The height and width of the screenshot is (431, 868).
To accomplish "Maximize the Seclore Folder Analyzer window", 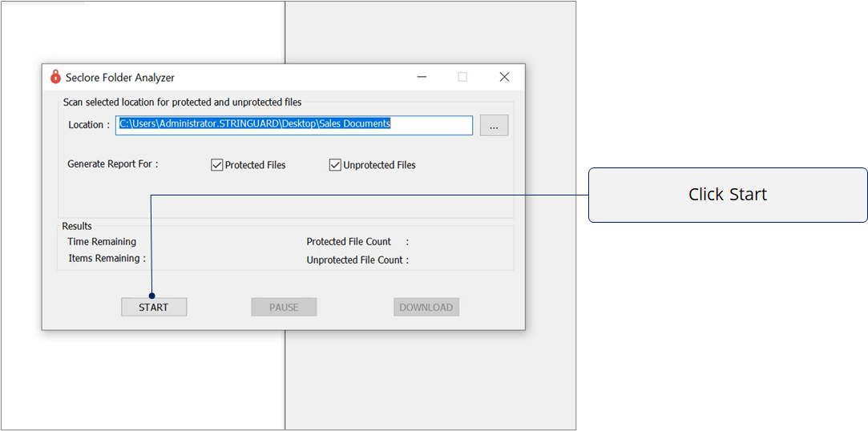I will click(x=462, y=77).
